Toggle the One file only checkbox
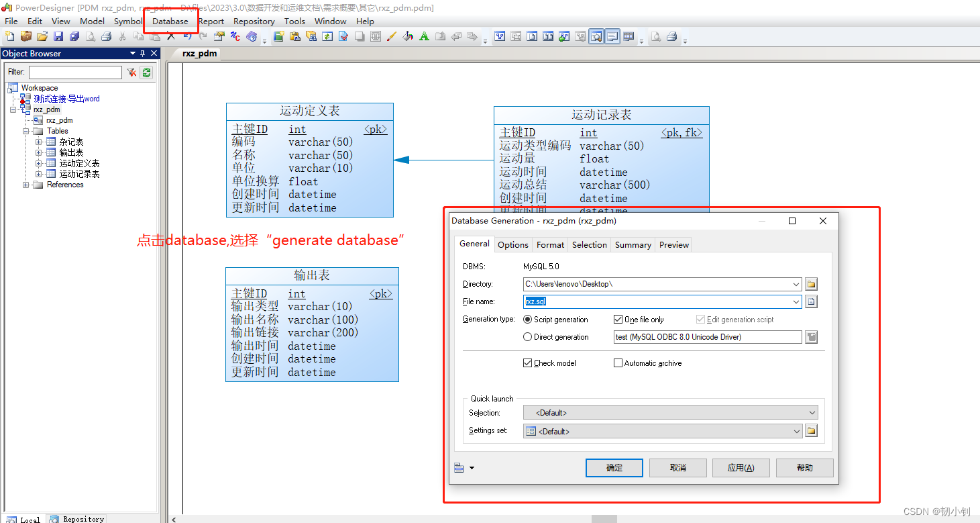Viewport: 980px width, 523px height. click(x=618, y=320)
